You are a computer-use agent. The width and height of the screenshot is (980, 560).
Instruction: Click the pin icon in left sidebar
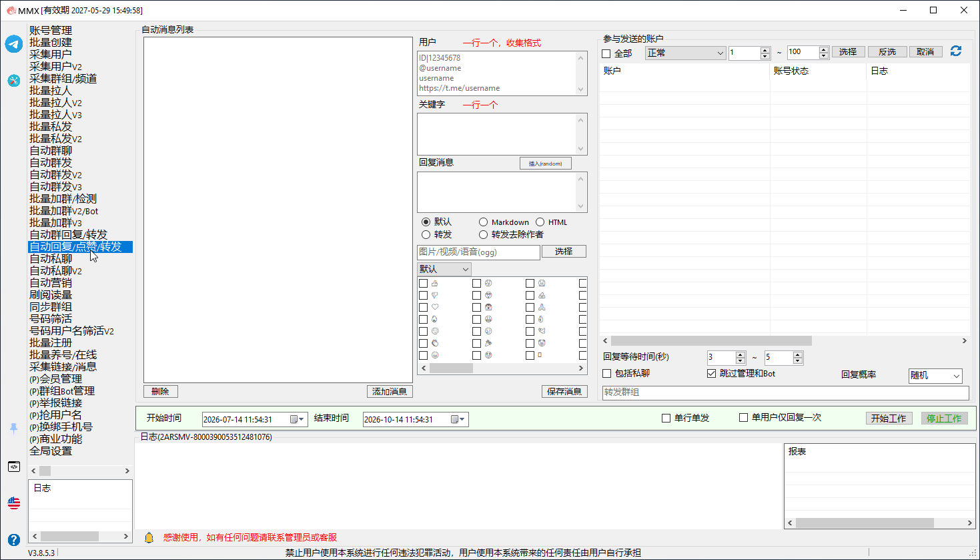14,429
